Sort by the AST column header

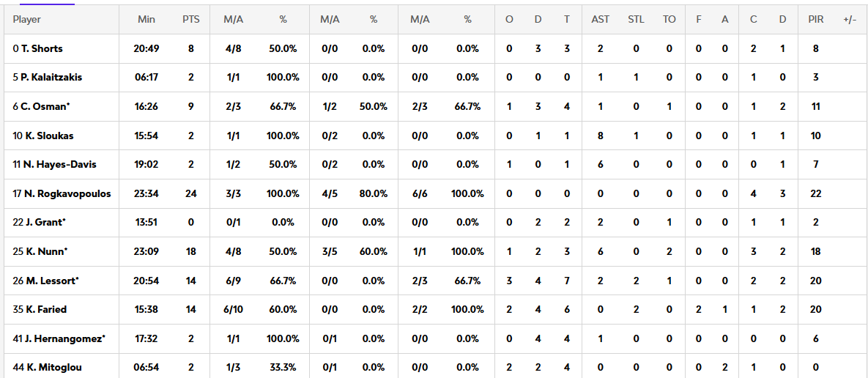pyautogui.click(x=600, y=19)
